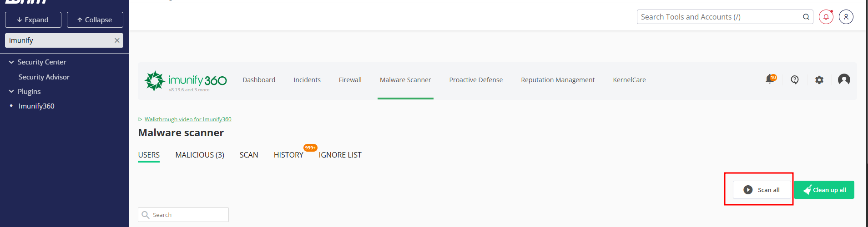
Task: Clear the imunify sidebar search filter
Action: pos(117,40)
